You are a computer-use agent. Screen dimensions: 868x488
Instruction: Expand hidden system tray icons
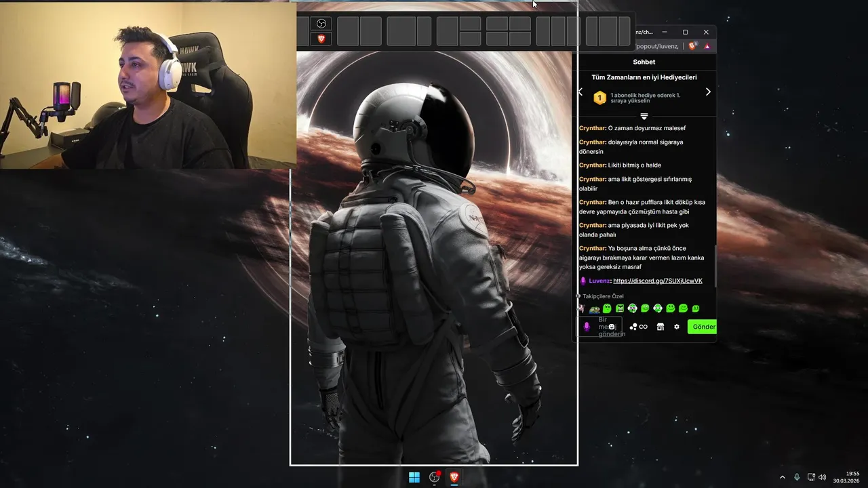(x=783, y=477)
